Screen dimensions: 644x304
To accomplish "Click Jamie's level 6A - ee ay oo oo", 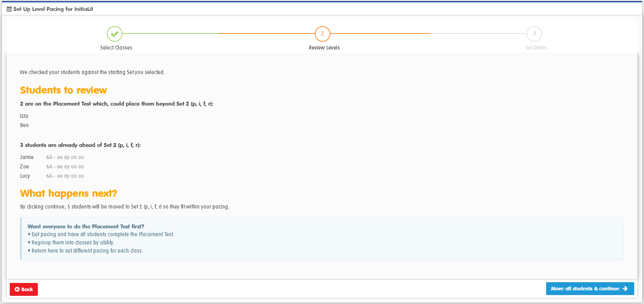I will tap(65, 157).
